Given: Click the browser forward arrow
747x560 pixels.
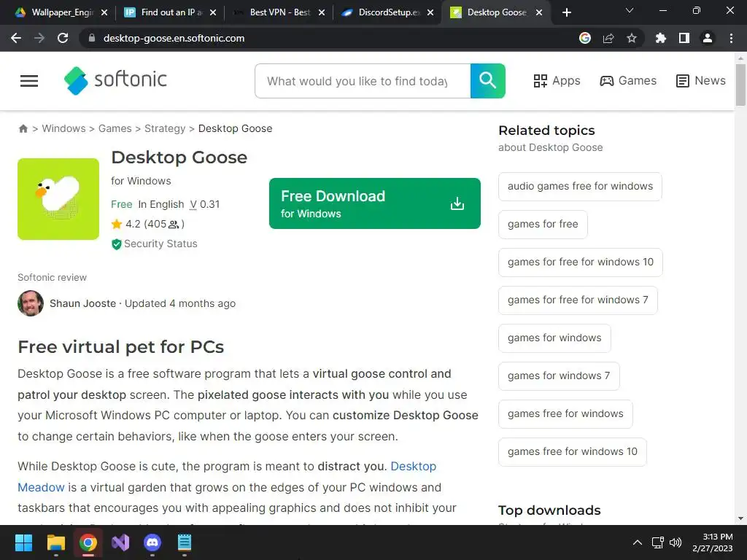Looking at the screenshot, I should click(x=39, y=38).
